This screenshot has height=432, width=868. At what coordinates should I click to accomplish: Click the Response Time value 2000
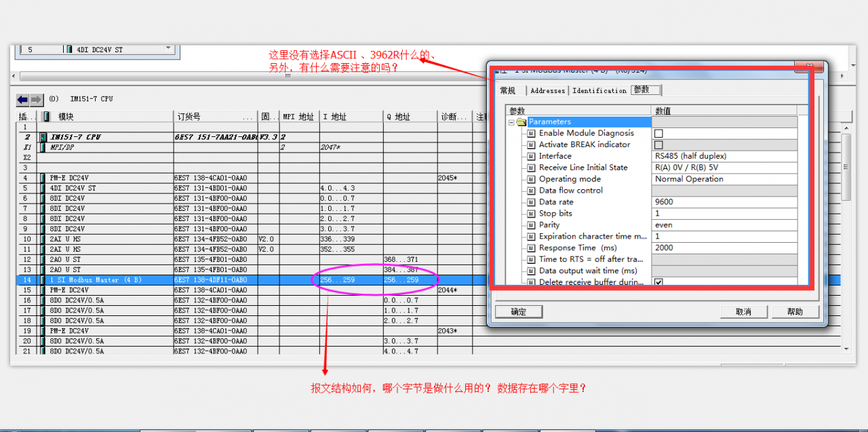tap(724, 248)
